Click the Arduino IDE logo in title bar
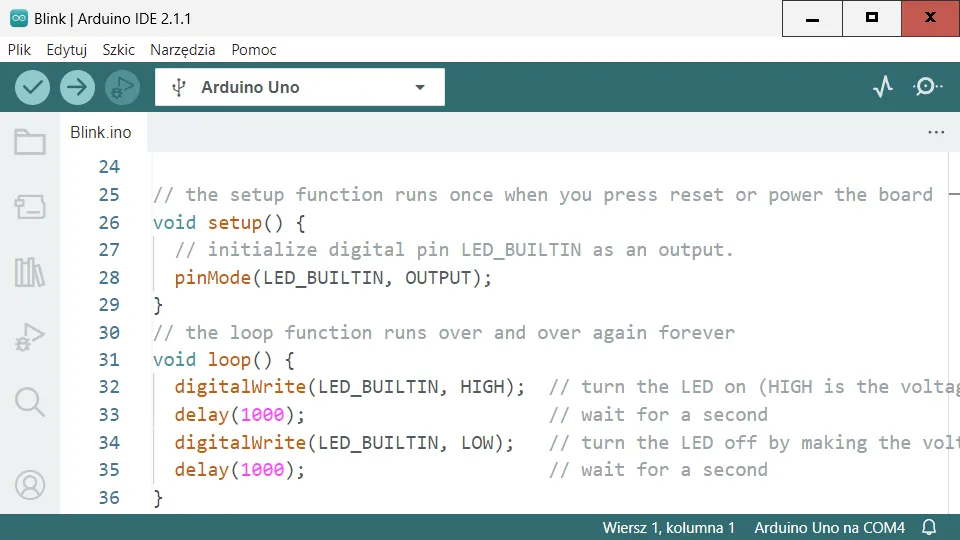This screenshot has width=960, height=540. [19, 18]
